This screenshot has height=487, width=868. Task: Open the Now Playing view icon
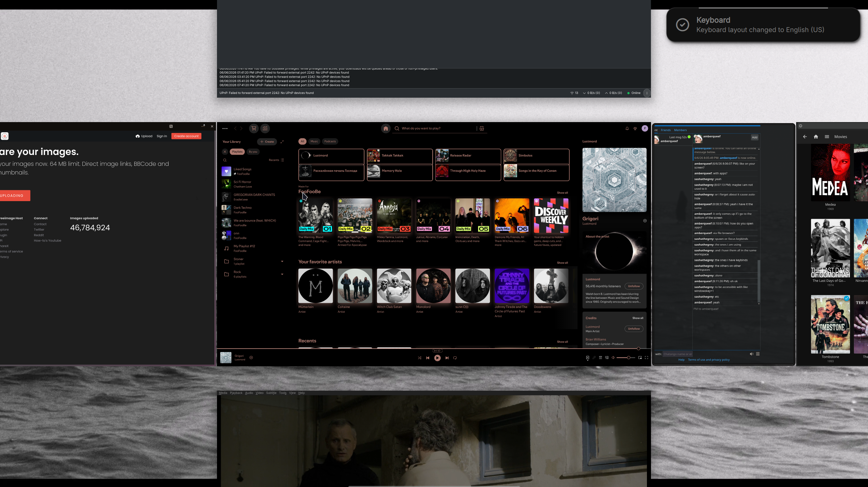tap(588, 357)
